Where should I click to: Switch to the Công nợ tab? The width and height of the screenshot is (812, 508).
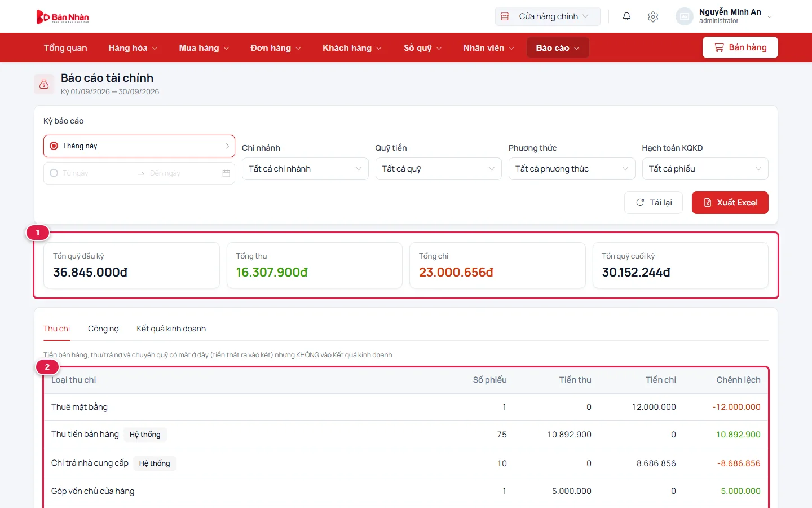pyautogui.click(x=103, y=329)
